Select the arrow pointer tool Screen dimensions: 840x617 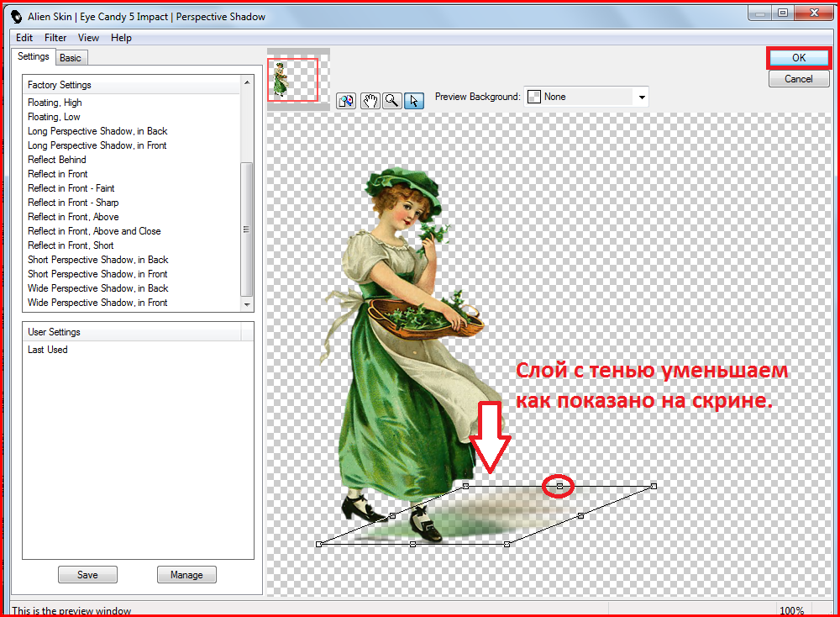(x=414, y=101)
